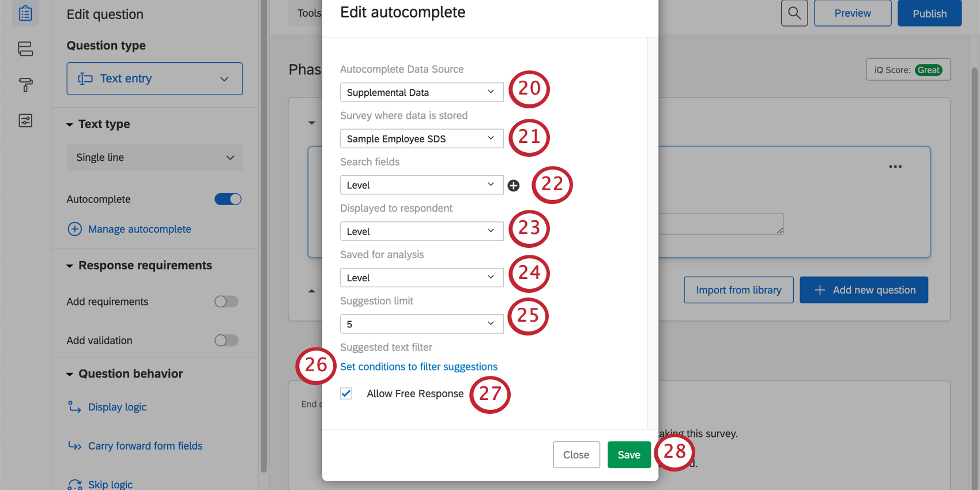This screenshot has height=490, width=980.
Task: Click the search magnifier icon
Action: tap(794, 13)
